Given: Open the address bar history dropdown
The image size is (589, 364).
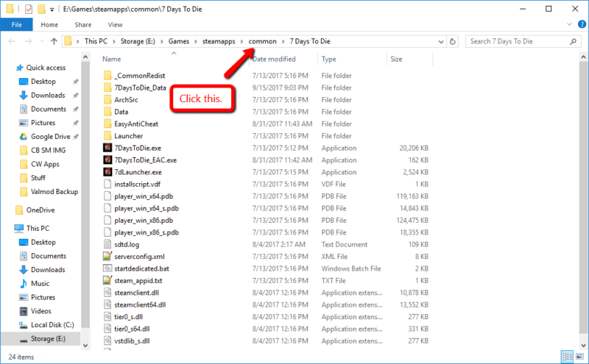Looking at the screenshot, I should click(440, 42).
